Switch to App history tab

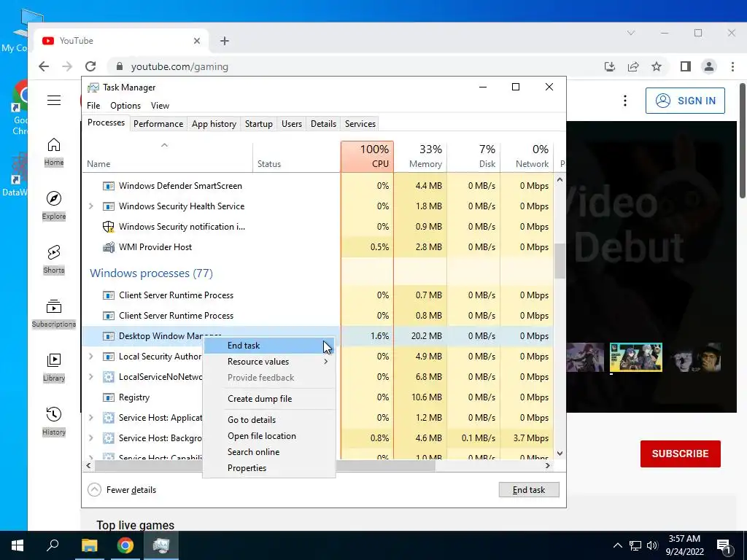(214, 124)
